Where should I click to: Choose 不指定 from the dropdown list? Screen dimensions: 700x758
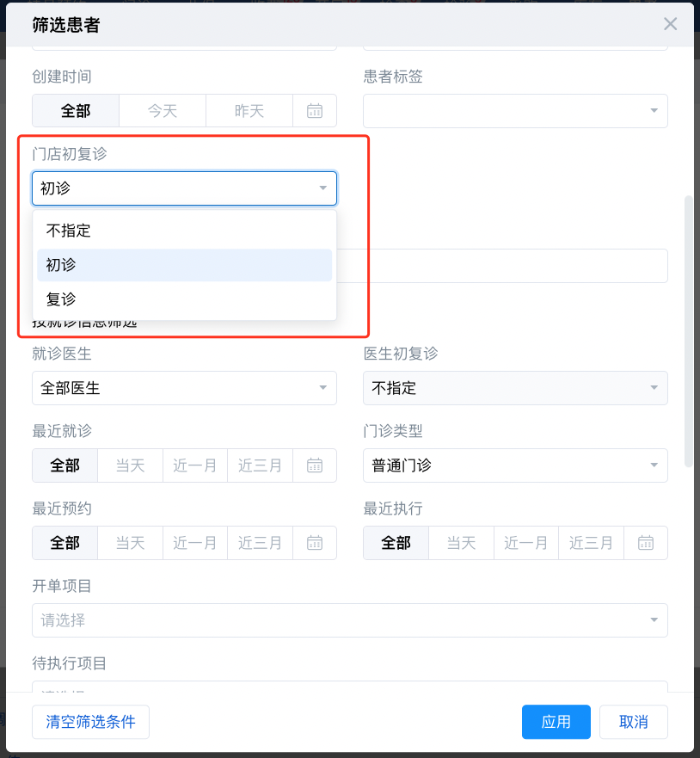click(184, 231)
